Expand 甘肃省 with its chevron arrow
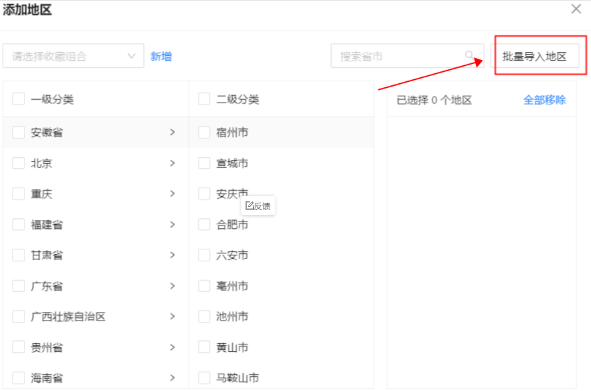The height and width of the screenshot is (391, 591). click(172, 255)
